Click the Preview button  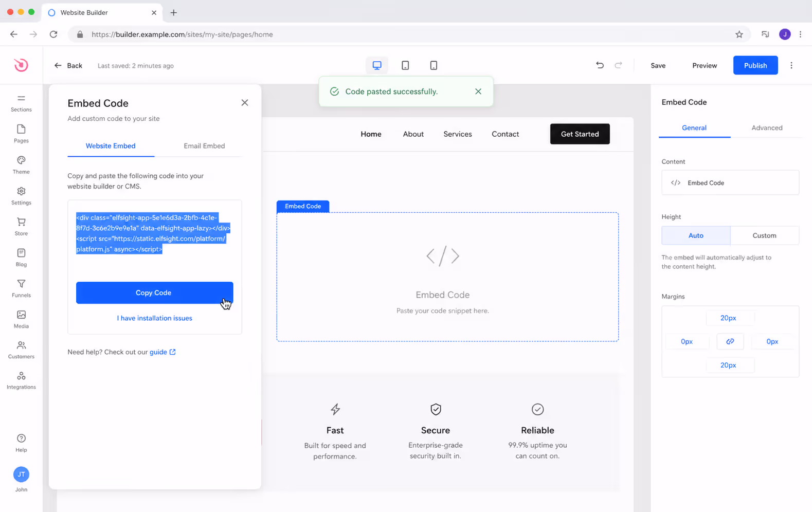705,65
